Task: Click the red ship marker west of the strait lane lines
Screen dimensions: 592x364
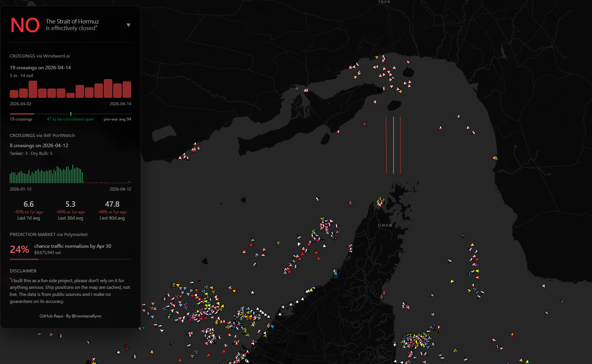Action: click(x=365, y=124)
